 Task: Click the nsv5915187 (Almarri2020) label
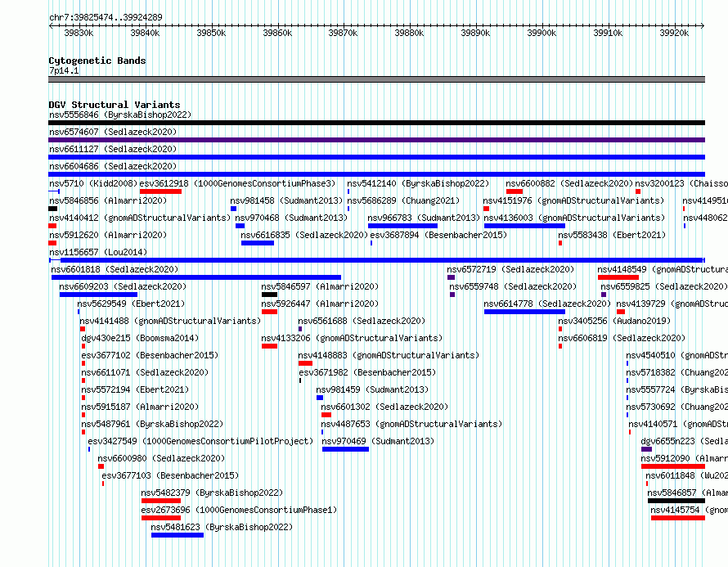coord(140,407)
